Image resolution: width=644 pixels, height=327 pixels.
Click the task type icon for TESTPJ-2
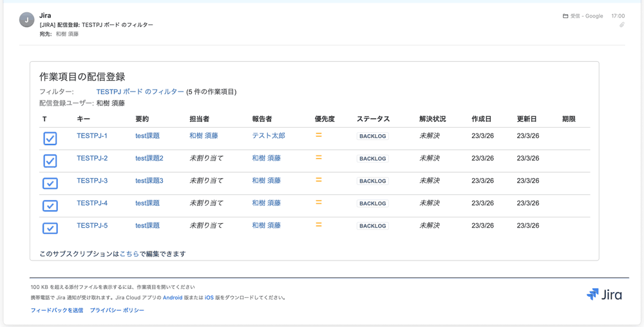coord(50,161)
